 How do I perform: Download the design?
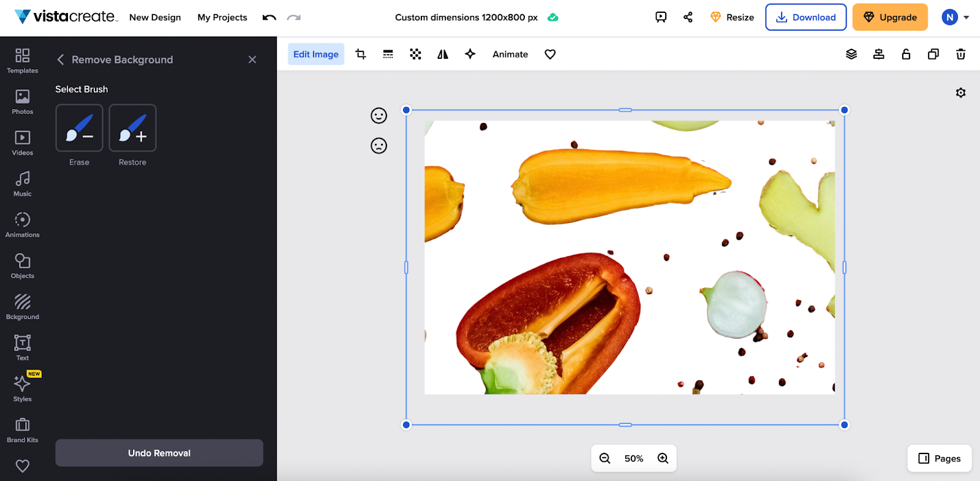pos(806,17)
